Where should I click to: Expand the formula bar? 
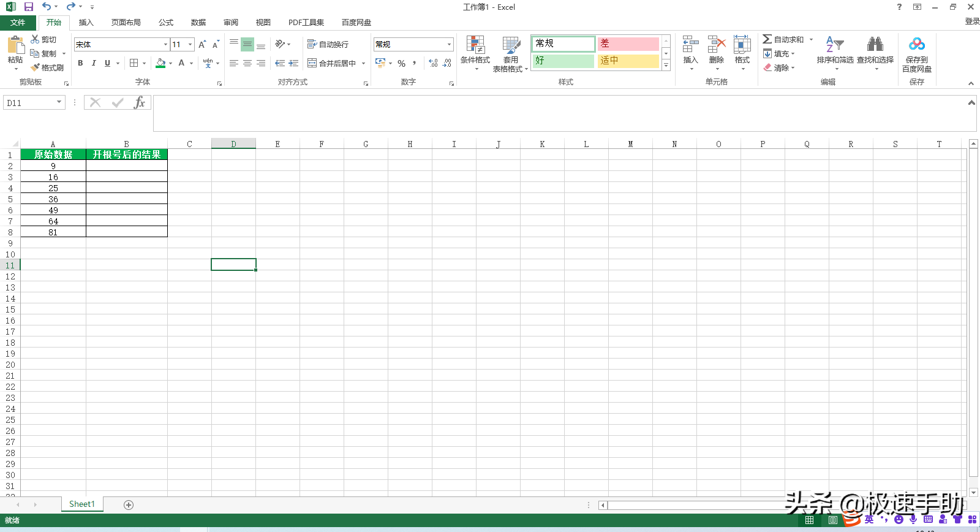coord(971,102)
